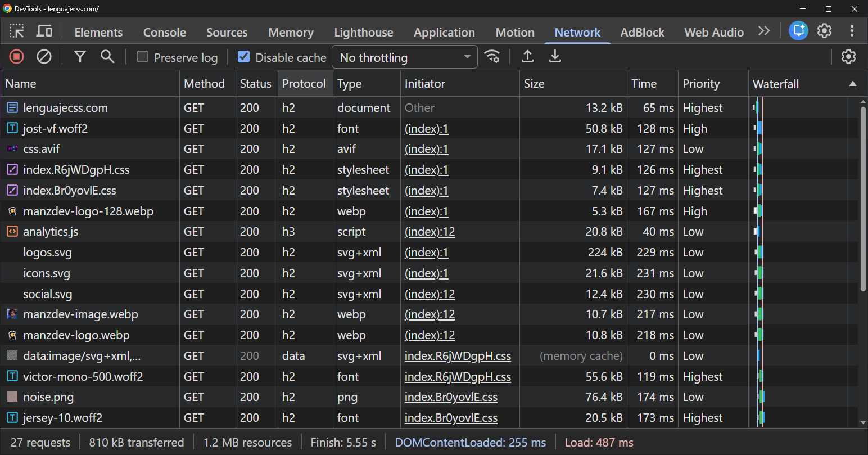Open the network search magnifier
Screen dimensions: 868x455
tap(107, 56)
